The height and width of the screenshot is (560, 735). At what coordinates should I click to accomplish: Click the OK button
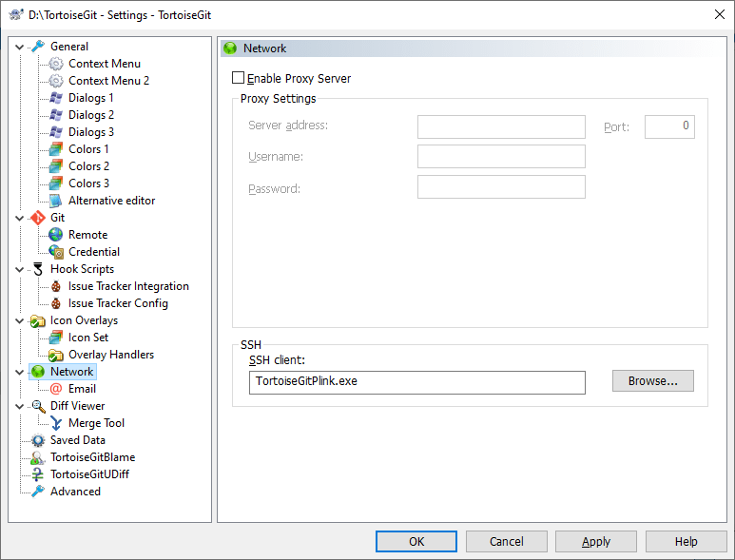click(x=416, y=542)
